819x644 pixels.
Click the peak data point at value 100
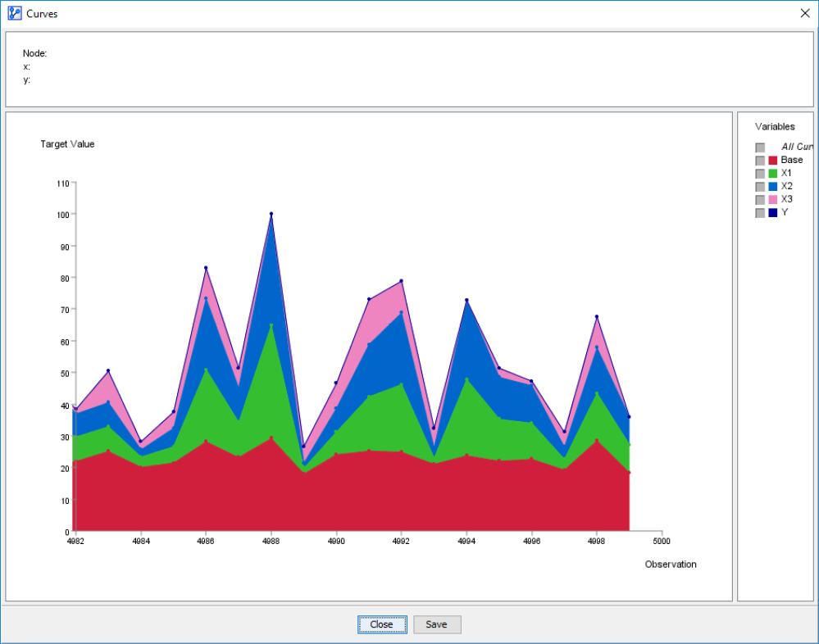tap(271, 214)
